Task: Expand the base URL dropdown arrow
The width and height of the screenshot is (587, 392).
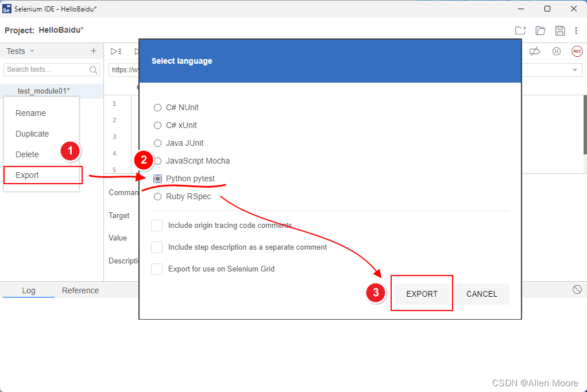Action: coord(574,70)
